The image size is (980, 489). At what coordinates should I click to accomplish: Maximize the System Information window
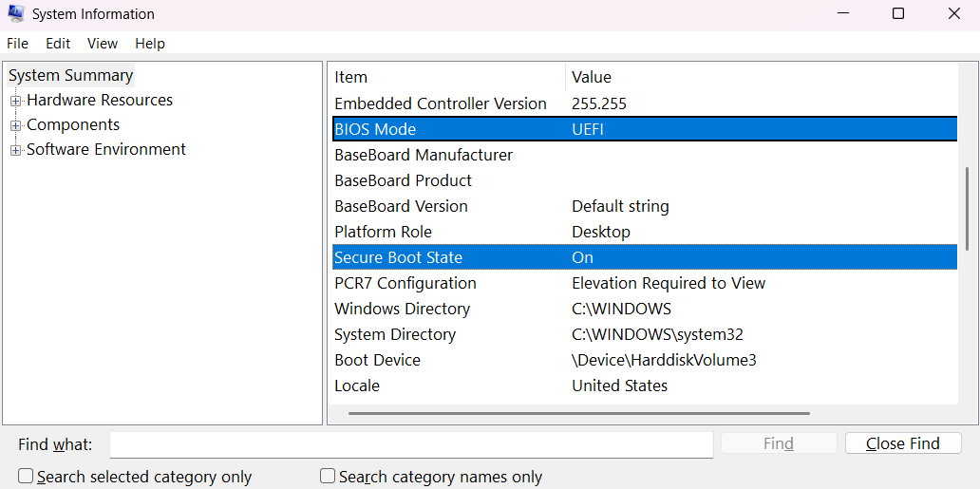coord(898,14)
